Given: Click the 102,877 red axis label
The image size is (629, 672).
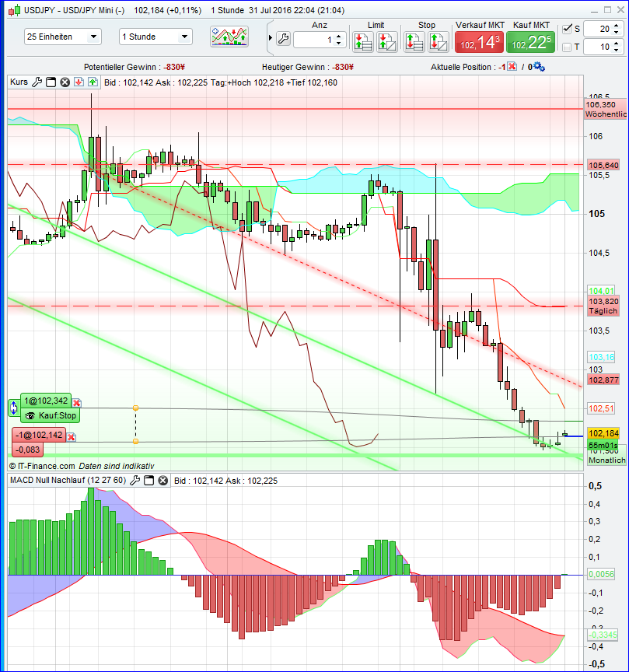Looking at the screenshot, I should pos(603,380).
